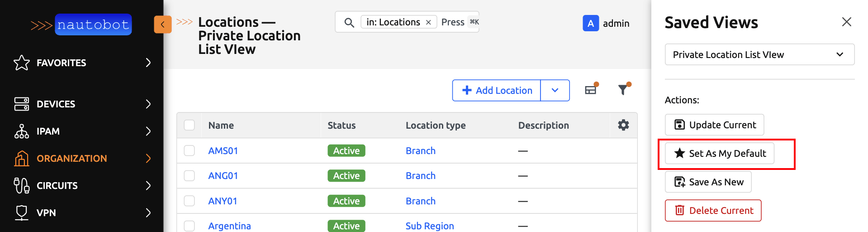Open the Saved Views layout icon
Viewport: 868px width, 232px height.
(x=591, y=90)
